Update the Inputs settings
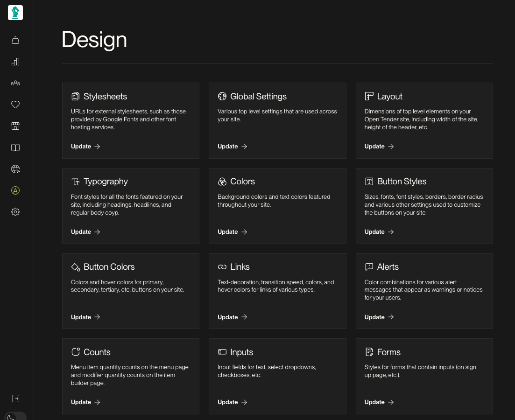 tap(232, 402)
